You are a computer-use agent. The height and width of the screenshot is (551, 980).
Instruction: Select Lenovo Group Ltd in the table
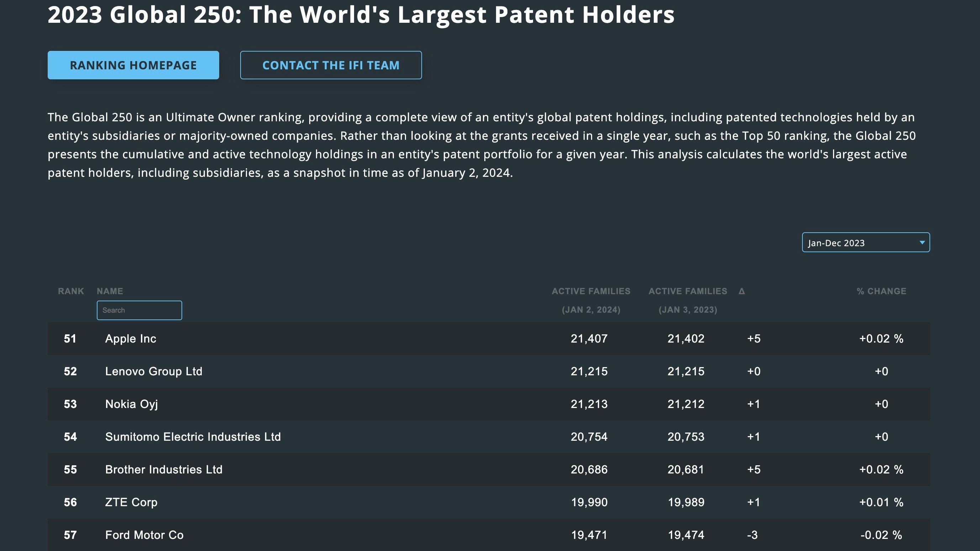(x=154, y=371)
